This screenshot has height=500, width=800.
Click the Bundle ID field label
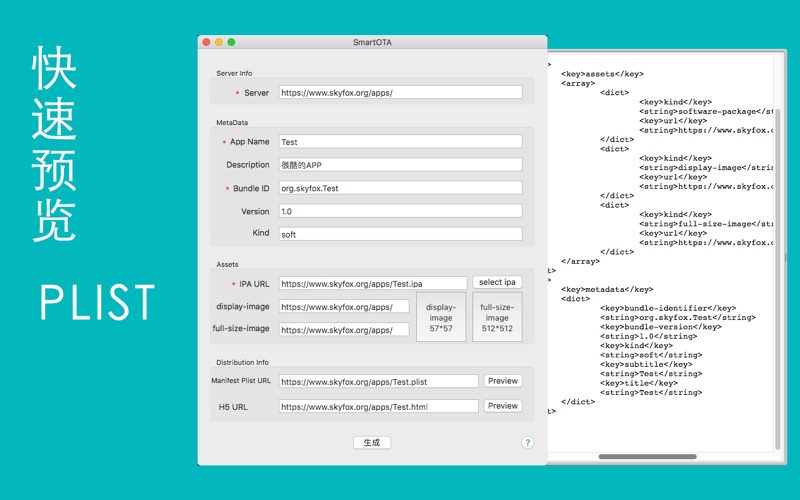251,188
